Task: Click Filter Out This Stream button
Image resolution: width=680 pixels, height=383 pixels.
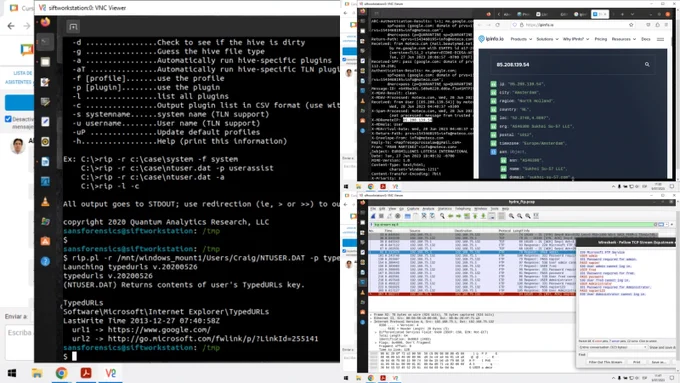Action: [x=605, y=362]
